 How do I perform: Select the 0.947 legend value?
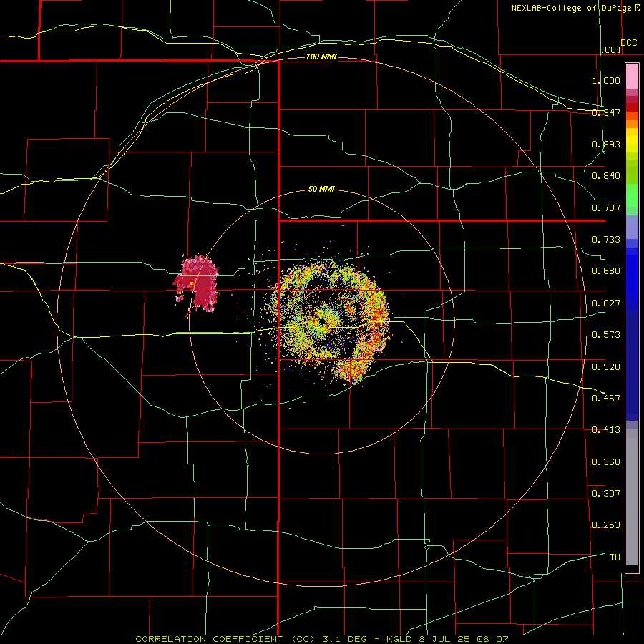click(x=606, y=112)
